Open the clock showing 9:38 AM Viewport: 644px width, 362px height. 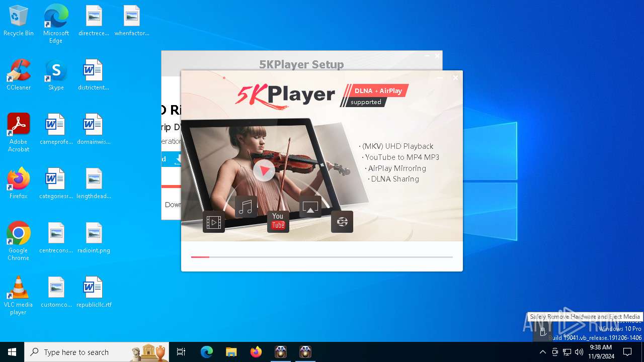coord(601,352)
